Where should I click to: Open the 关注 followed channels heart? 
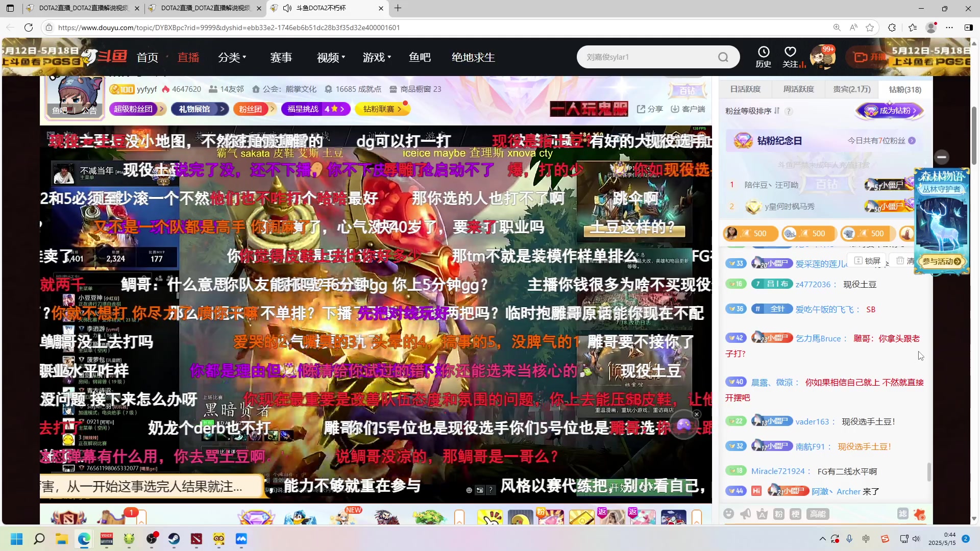[791, 57]
